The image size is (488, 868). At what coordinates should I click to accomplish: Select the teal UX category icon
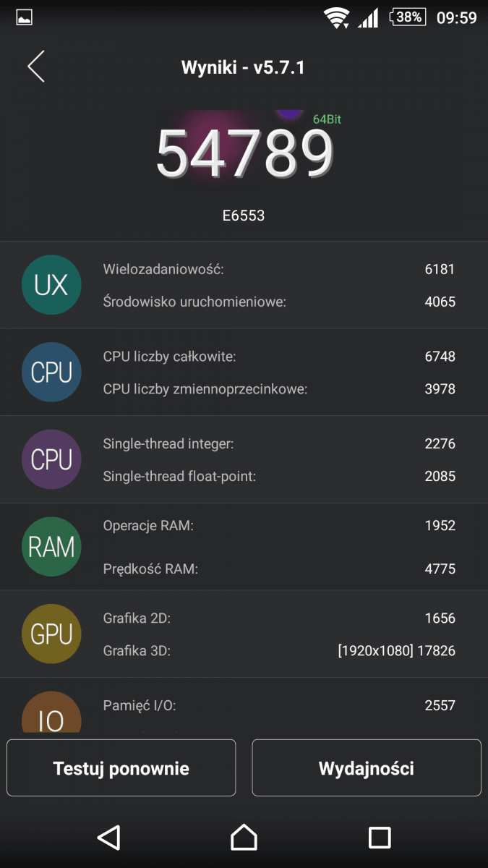[51, 285]
